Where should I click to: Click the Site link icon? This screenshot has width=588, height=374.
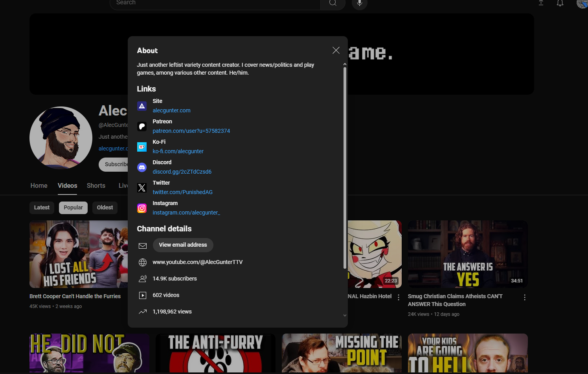tap(142, 106)
